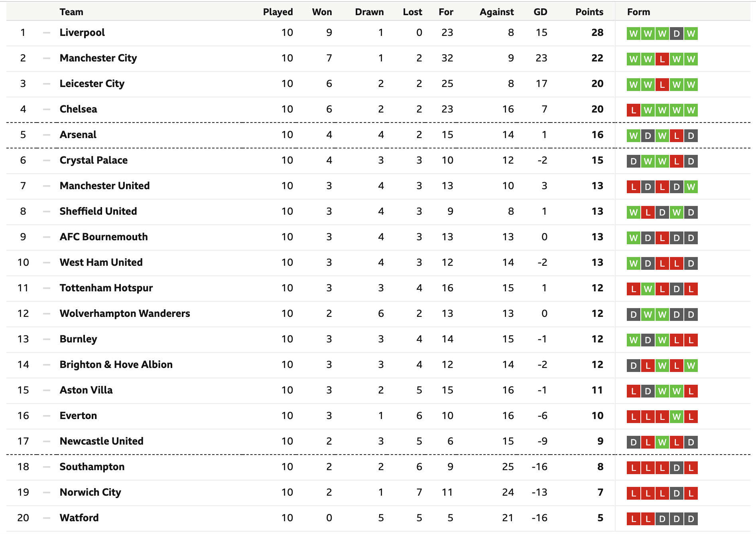Click Manchester City's red loss form badge

click(x=662, y=59)
